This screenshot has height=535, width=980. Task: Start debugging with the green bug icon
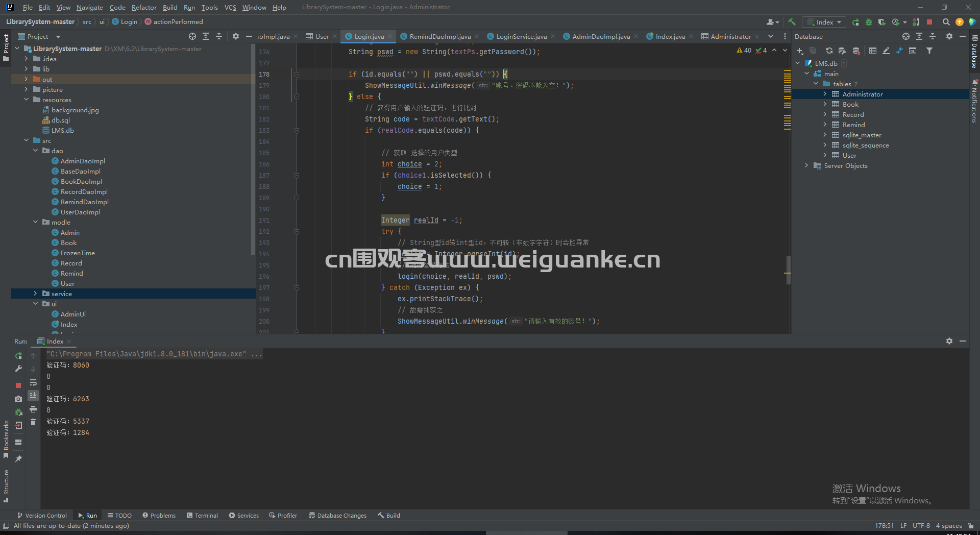point(869,22)
